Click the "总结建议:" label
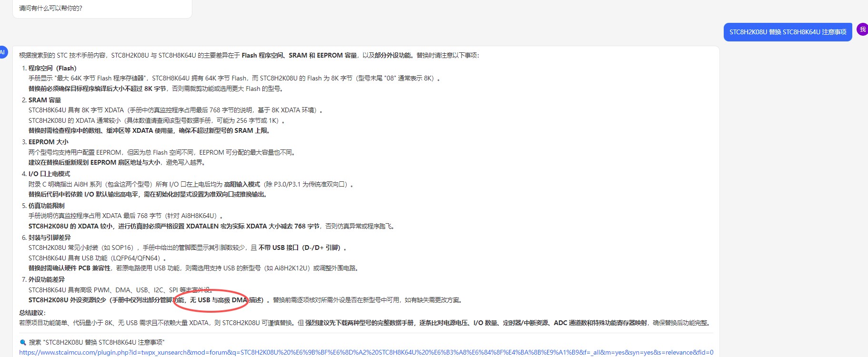The height and width of the screenshot is (357, 868). tap(32, 313)
